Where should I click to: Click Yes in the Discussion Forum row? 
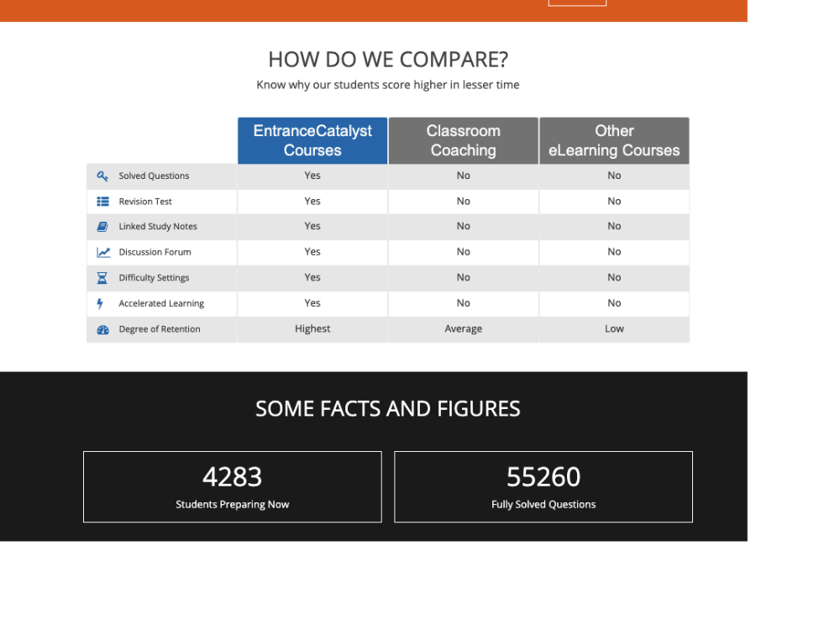[312, 252]
